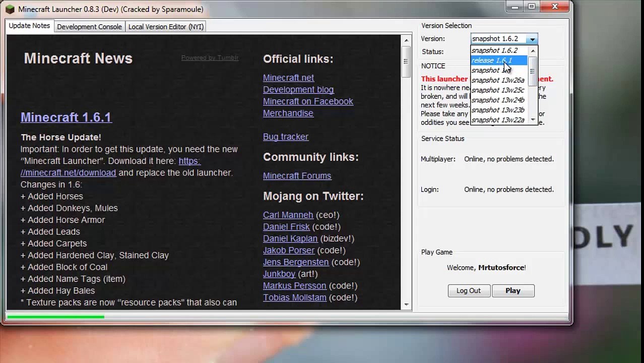
Task: Click the '+ Added Name Tags (item)' line
Action: [x=73, y=279]
